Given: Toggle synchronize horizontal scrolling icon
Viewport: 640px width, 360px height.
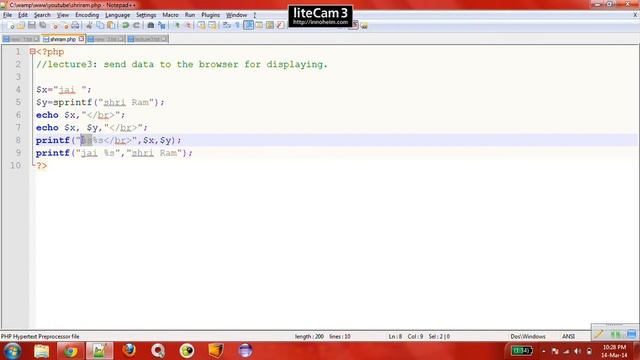Looking at the screenshot, I should (213, 26).
